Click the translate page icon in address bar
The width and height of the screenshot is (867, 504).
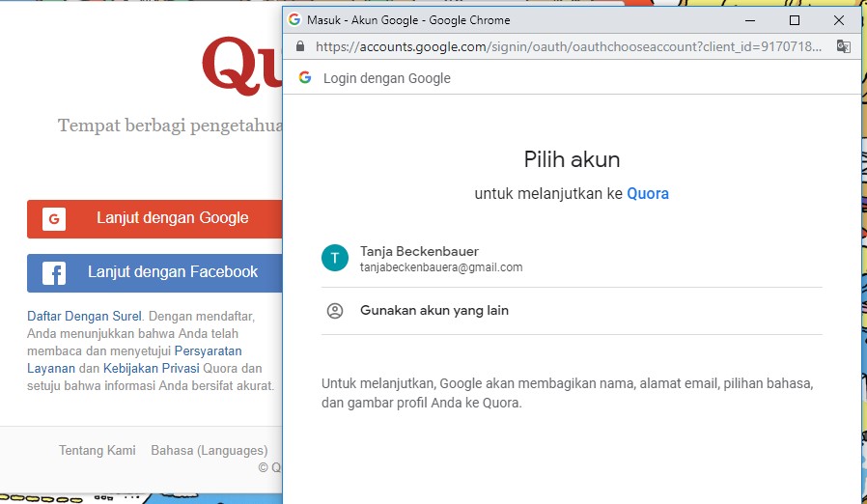coord(843,46)
